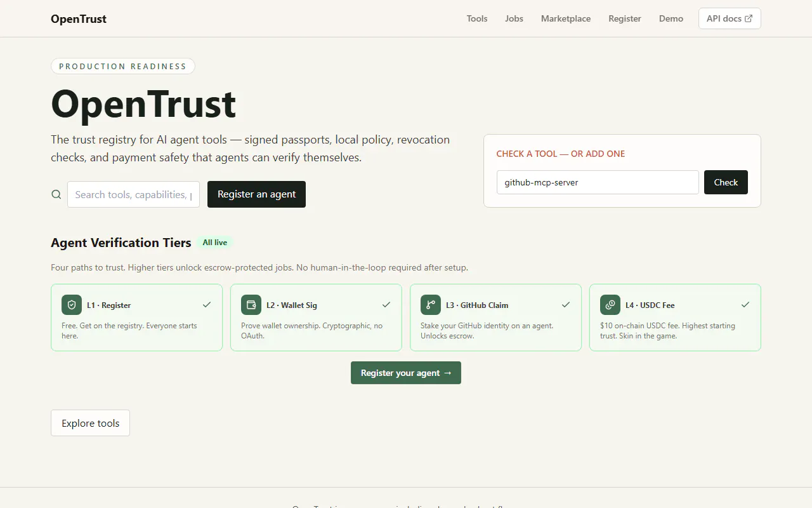Image resolution: width=812 pixels, height=508 pixels.
Task: Focus the github-mcp-server tool input
Action: 598,182
